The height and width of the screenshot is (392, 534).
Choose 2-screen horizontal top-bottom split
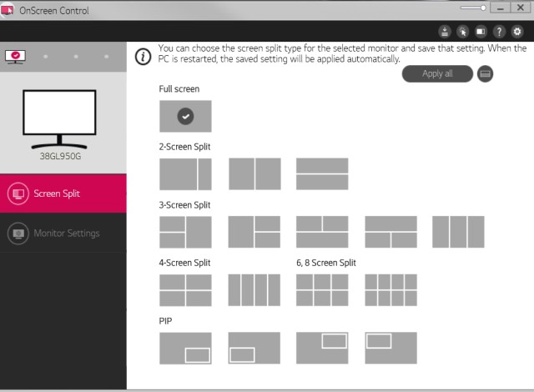322,173
